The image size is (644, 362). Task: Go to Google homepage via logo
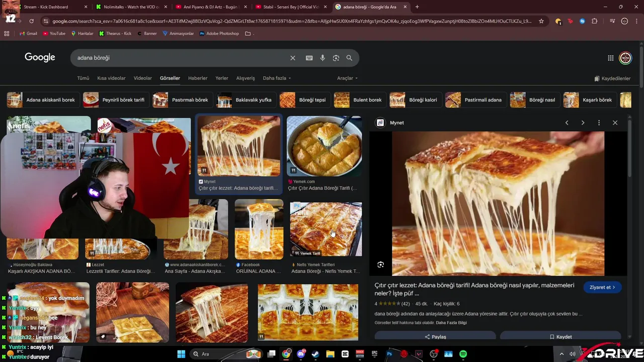(x=40, y=57)
